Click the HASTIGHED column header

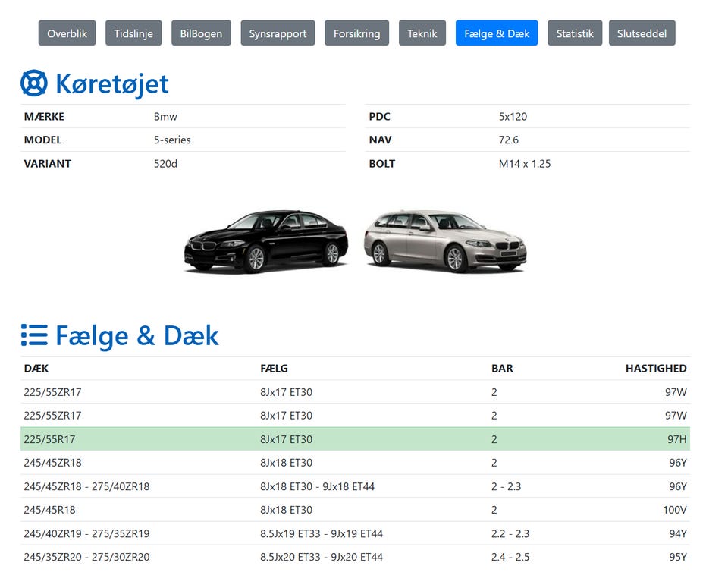point(655,368)
